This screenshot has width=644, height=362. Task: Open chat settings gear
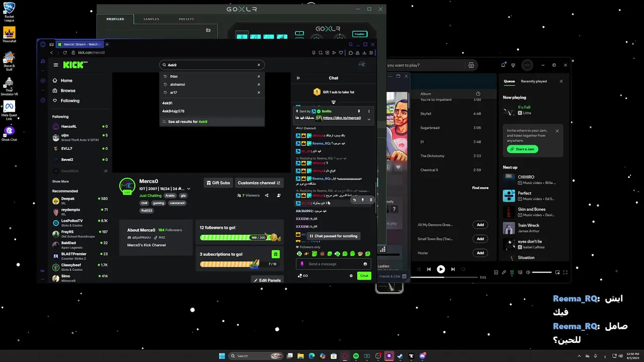click(x=351, y=276)
